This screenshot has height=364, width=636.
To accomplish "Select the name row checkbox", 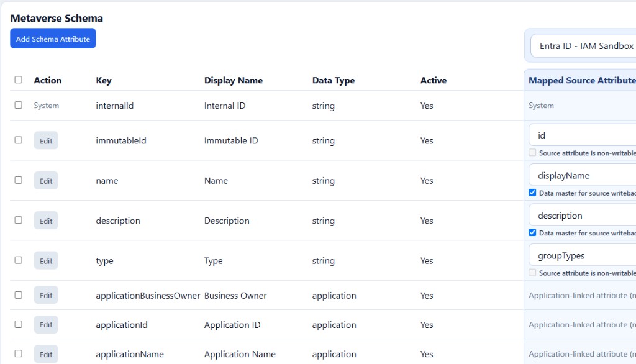I will pyautogui.click(x=18, y=180).
